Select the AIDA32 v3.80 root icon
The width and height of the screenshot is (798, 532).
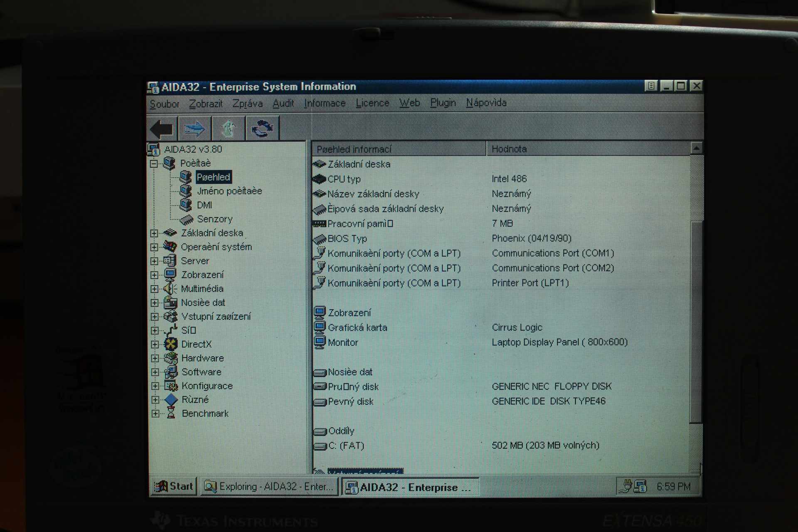pyautogui.click(x=154, y=149)
